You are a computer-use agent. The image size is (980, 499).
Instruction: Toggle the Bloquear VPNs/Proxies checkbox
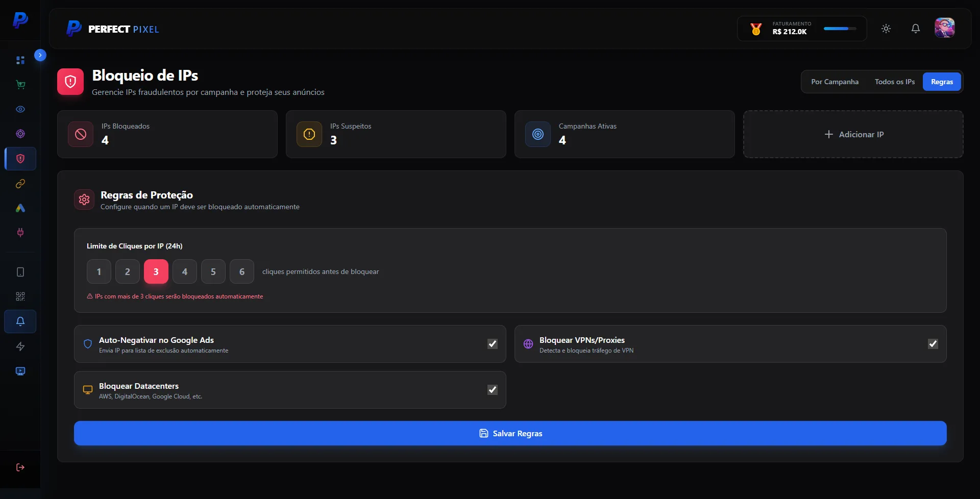tap(933, 344)
